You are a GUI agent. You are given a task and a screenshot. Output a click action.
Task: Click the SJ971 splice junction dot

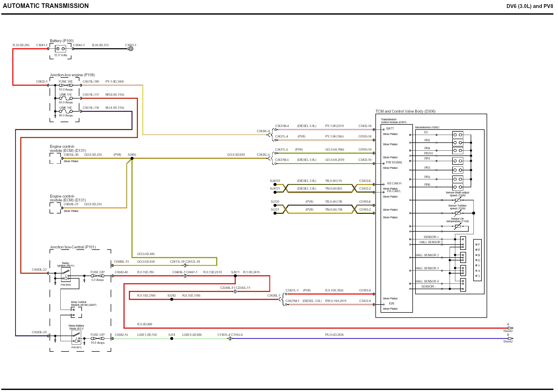(235, 276)
